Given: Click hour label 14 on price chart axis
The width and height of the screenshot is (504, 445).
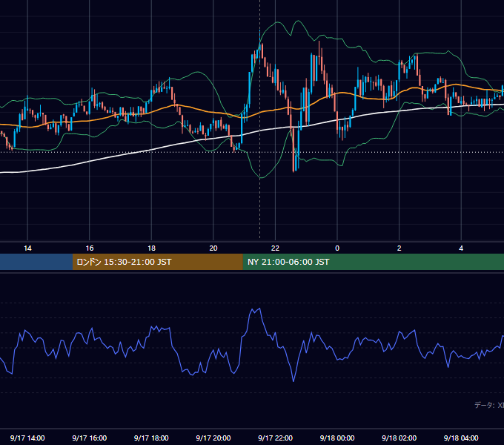Looking at the screenshot, I should [27, 248].
